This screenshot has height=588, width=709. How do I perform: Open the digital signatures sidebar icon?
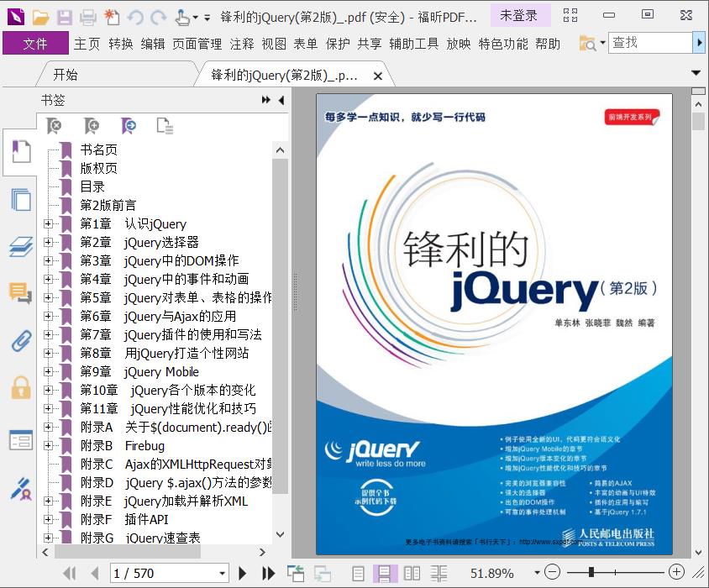pyautogui.click(x=21, y=489)
